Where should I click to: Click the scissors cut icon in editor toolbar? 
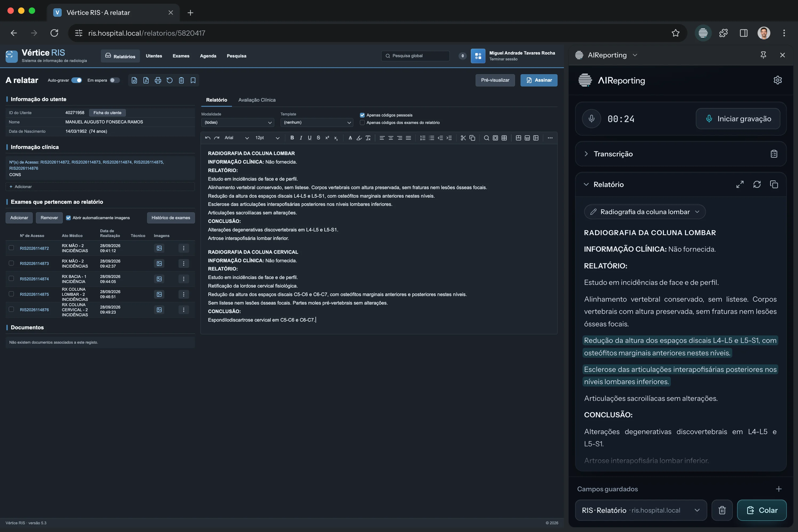(463, 138)
